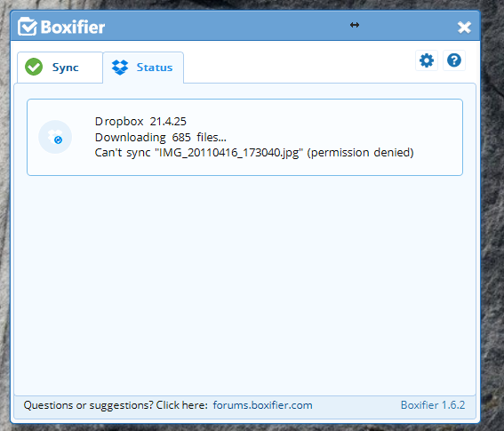The image size is (504, 431).
Task: Click the Dropbox logo on Status tab
Action: [120, 68]
